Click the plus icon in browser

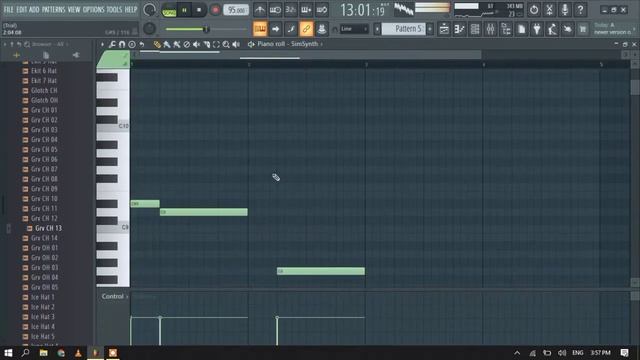pyautogui.click(x=16, y=55)
